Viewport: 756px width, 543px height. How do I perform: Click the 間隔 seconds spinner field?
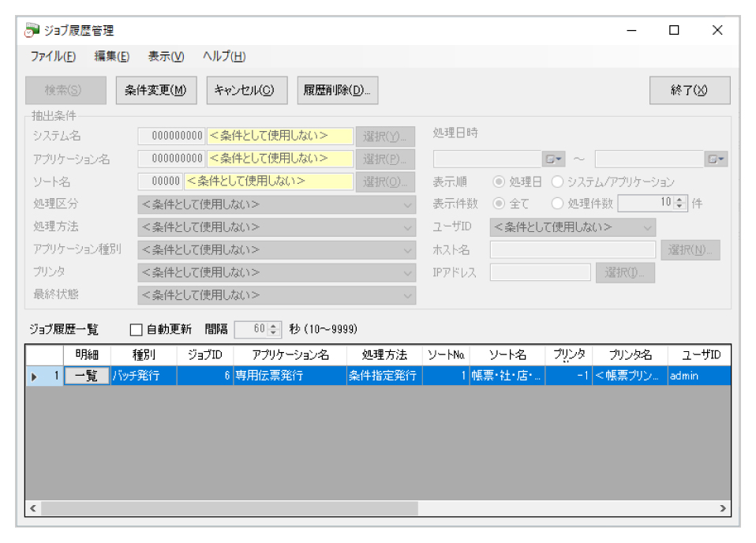[253, 329]
